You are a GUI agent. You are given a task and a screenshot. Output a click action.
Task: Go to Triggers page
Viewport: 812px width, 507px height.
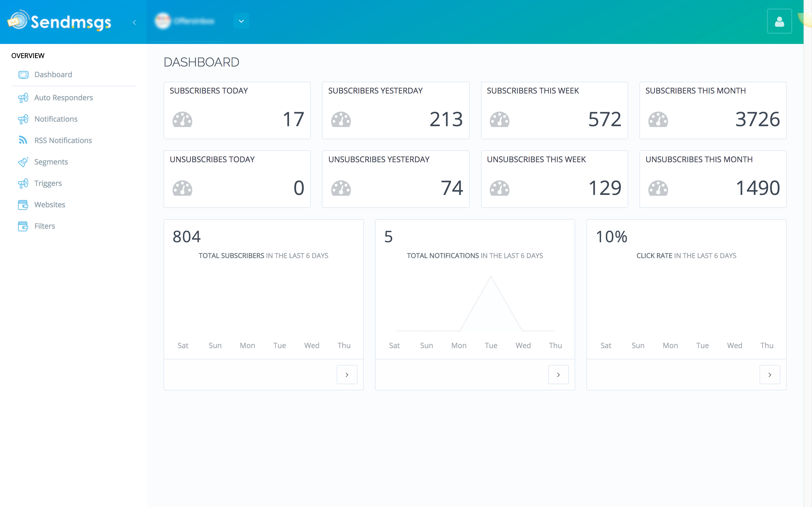tap(48, 183)
